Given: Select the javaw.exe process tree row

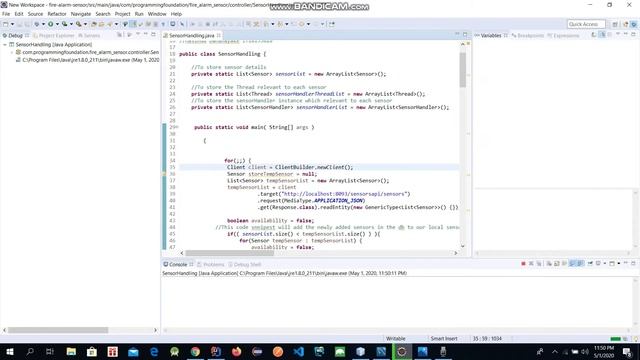Looking at the screenshot, I should pos(87,60).
